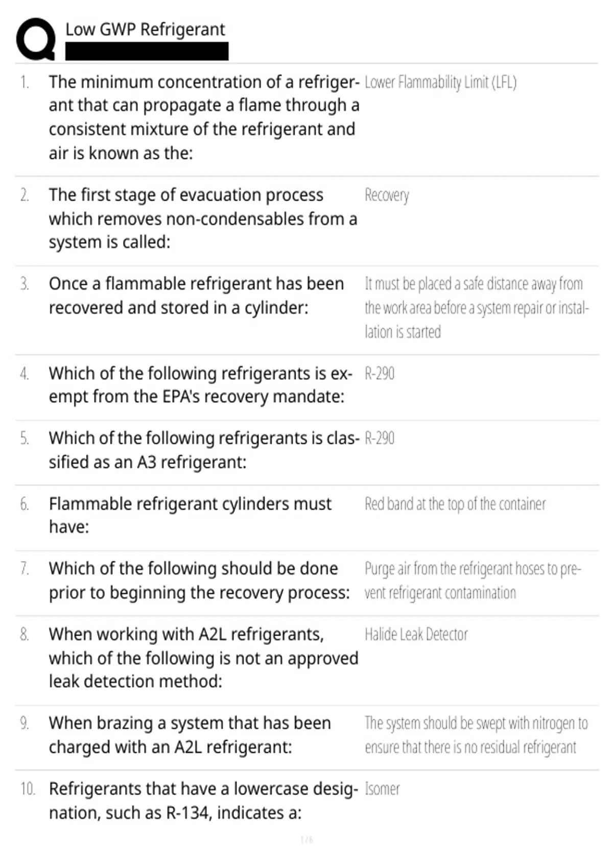Select the A3 refrigerant classification question
This screenshot has width=613, height=868.
click(x=204, y=450)
